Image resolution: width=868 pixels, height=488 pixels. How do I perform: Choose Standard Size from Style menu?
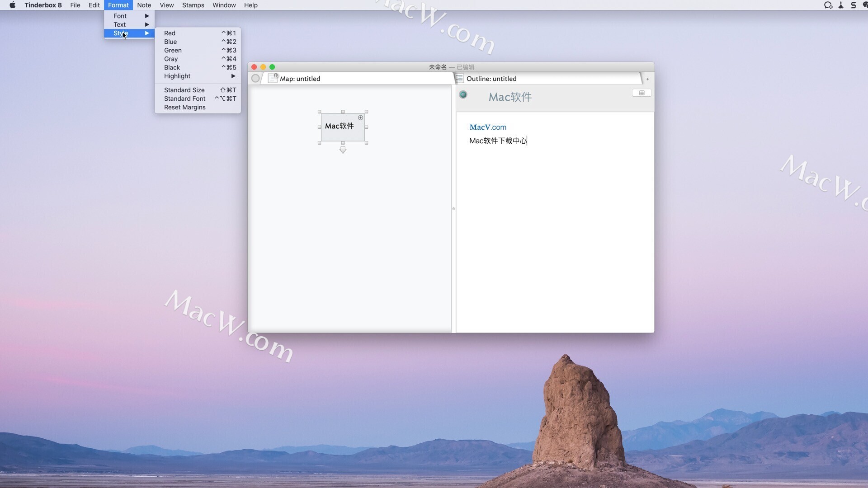pos(198,90)
